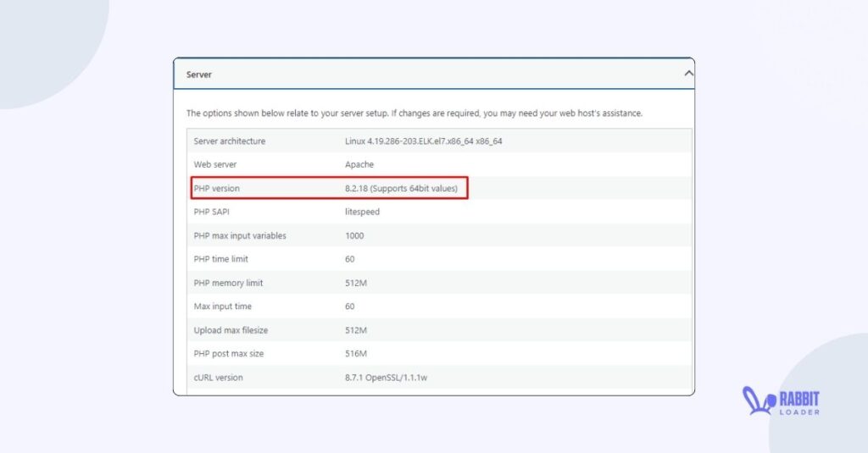The width and height of the screenshot is (868, 453).
Task: Click the Server section heading
Action: (x=198, y=75)
